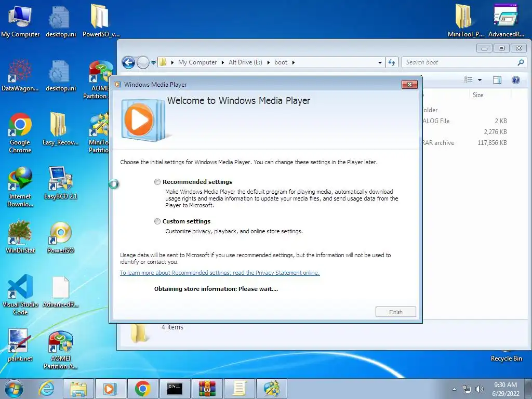
Task: Select the Easy_Recov folder on desktop
Action: (60, 129)
